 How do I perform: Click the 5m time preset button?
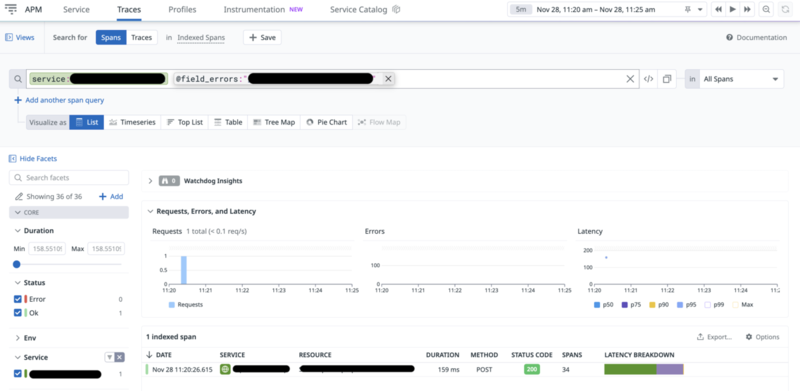(520, 10)
